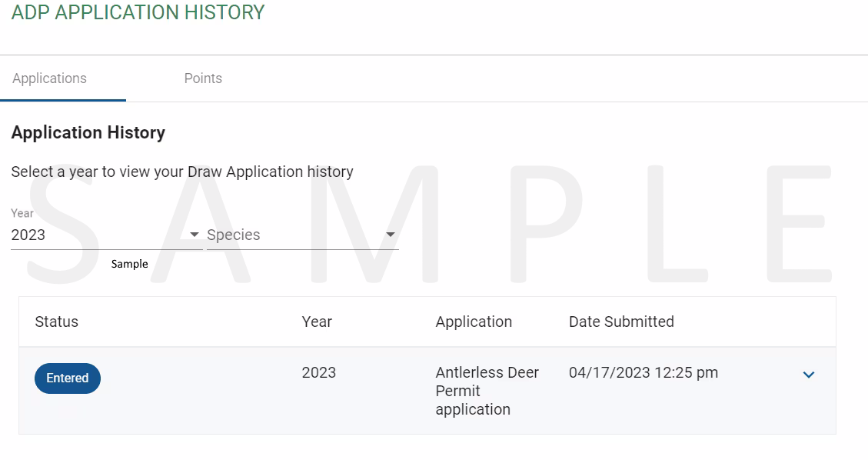868x460 pixels.
Task: Switch to the Applications tab
Action: click(x=50, y=78)
